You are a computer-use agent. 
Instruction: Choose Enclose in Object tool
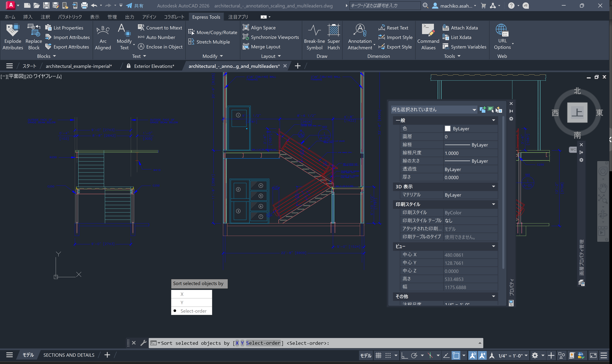point(160,47)
